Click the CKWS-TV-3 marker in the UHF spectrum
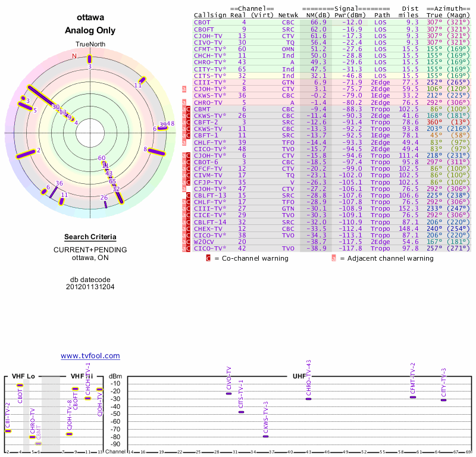Viewport: 476px width, 457px height. point(265,436)
